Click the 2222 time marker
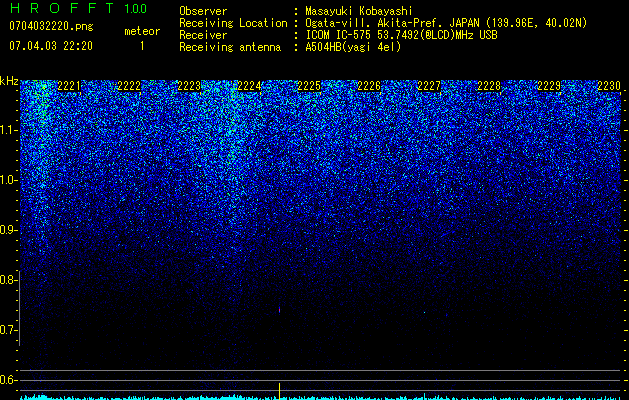 click(129, 86)
